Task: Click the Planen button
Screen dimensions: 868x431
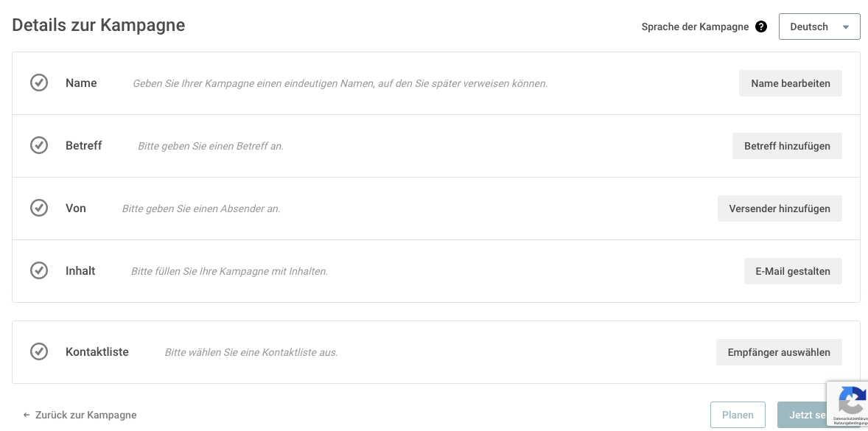Action: 738,415
